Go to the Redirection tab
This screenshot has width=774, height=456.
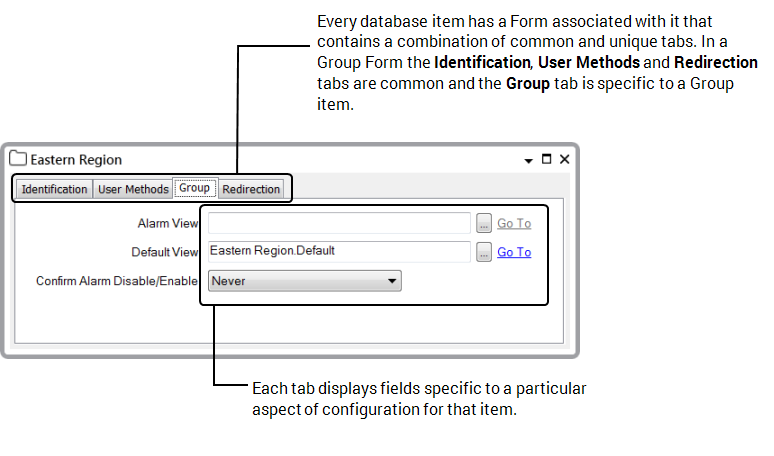coord(251,189)
